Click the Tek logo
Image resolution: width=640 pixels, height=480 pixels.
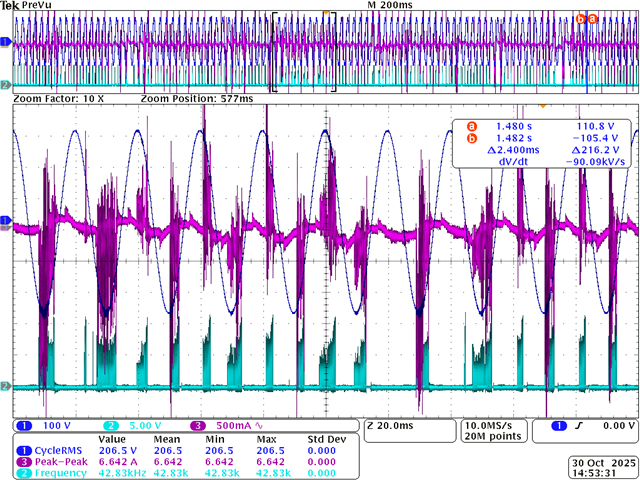[x=10, y=5]
